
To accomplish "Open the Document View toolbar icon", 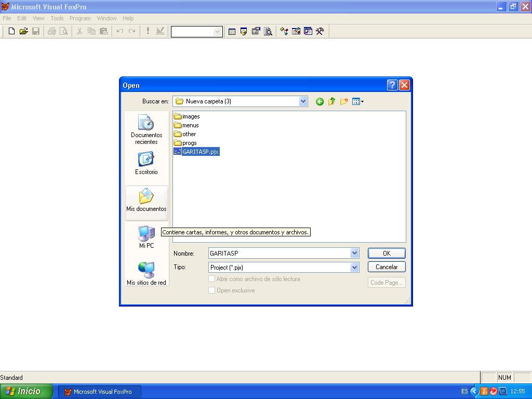I will click(268, 32).
